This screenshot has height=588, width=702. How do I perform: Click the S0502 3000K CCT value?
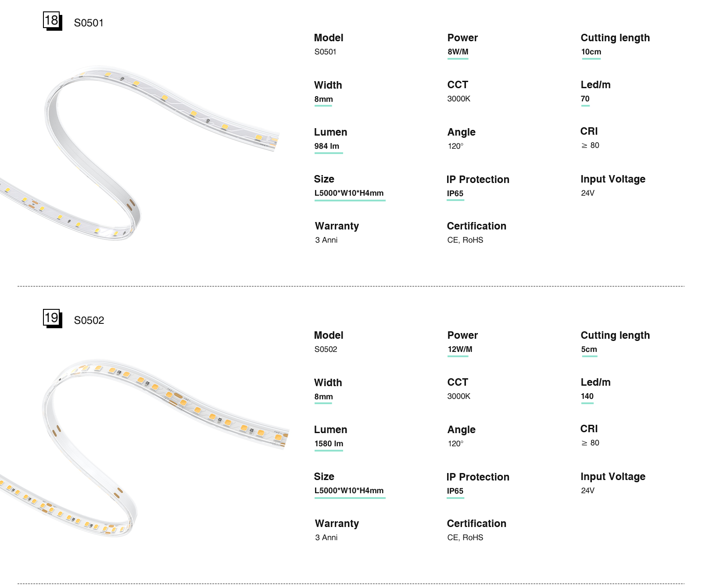click(x=458, y=396)
